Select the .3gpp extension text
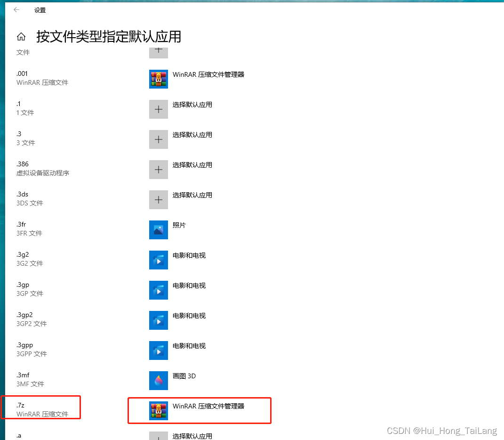This screenshot has width=504, height=440. coord(25,345)
